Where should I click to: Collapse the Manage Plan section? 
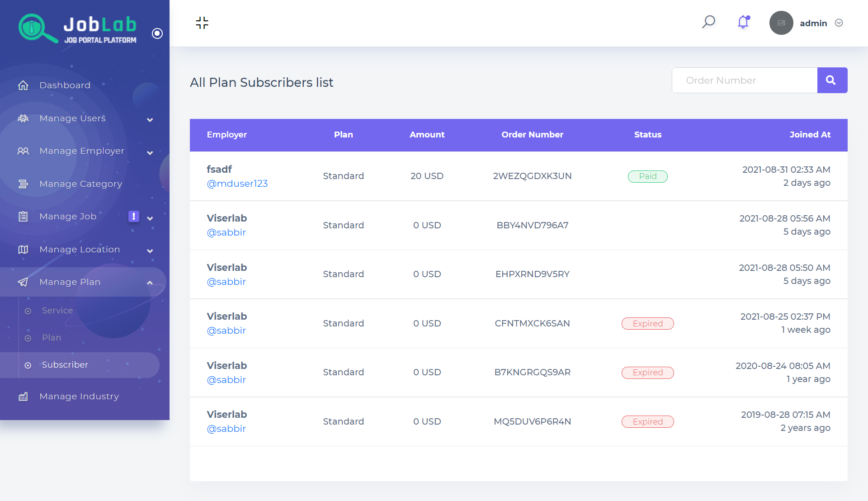[150, 283]
